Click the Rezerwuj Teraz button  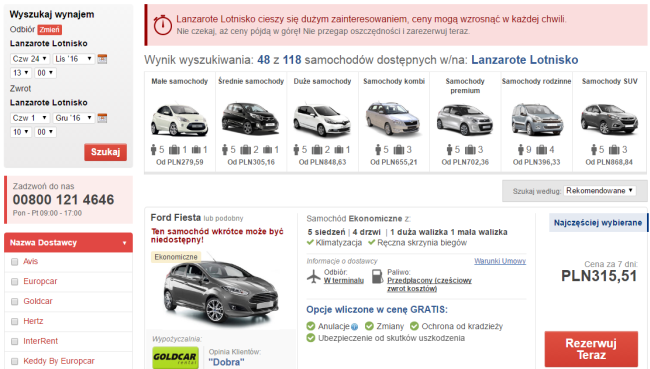click(591, 349)
